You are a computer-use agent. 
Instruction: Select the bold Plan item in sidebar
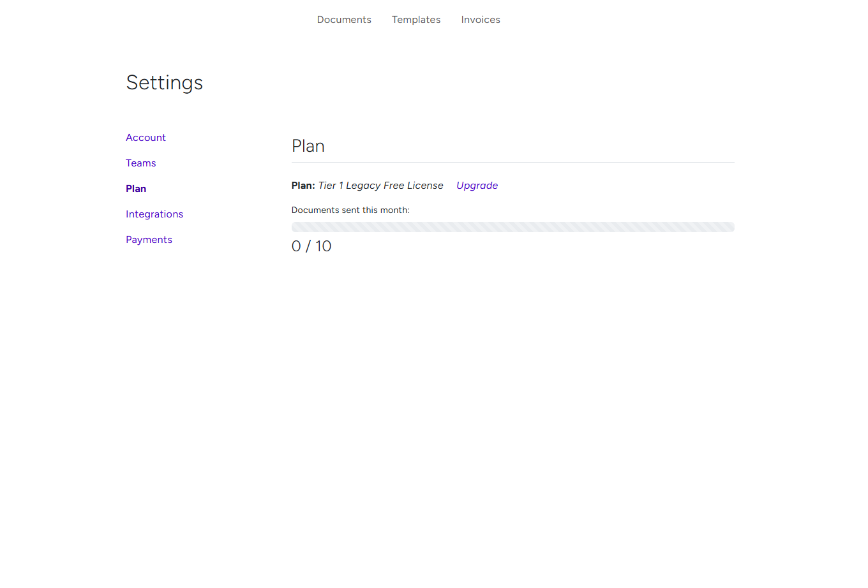(x=136, y=189)
